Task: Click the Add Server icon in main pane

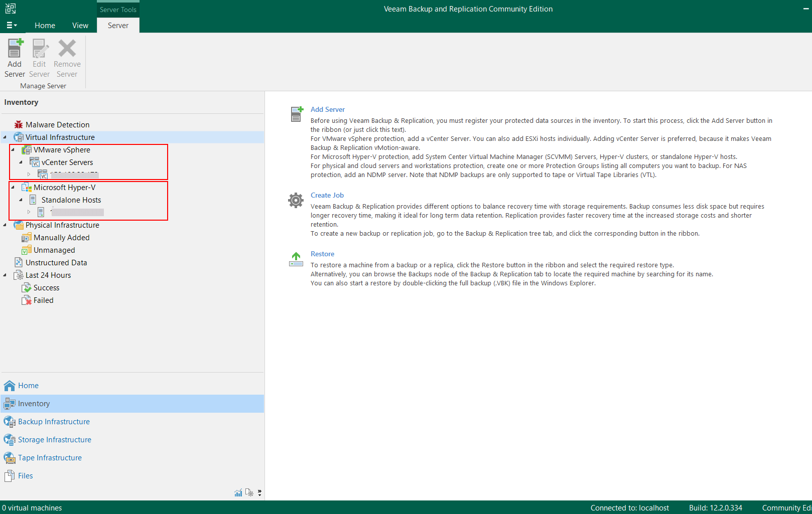Action: pyautogui.click(x=297, y=114)
